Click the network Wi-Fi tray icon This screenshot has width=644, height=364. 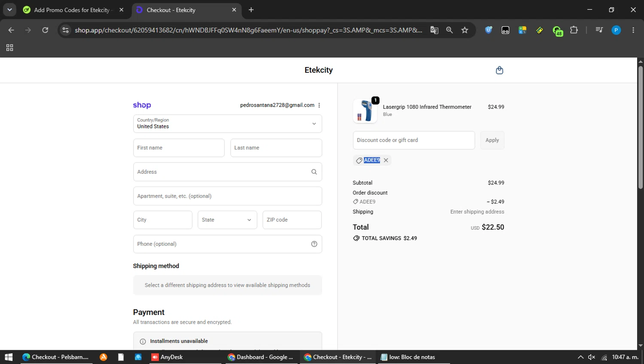point(604,357)
